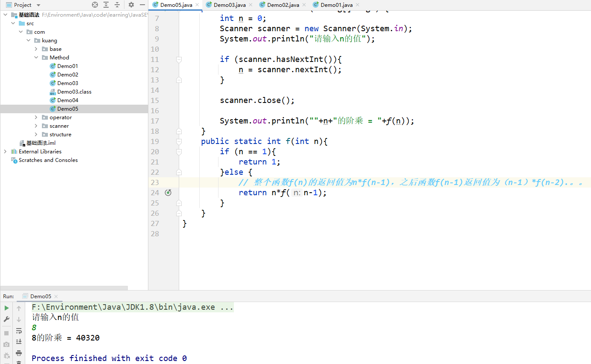The height and width of the screenshot is (364, 591).
Task: Open the Project panel settings gear
Action: 131,5
